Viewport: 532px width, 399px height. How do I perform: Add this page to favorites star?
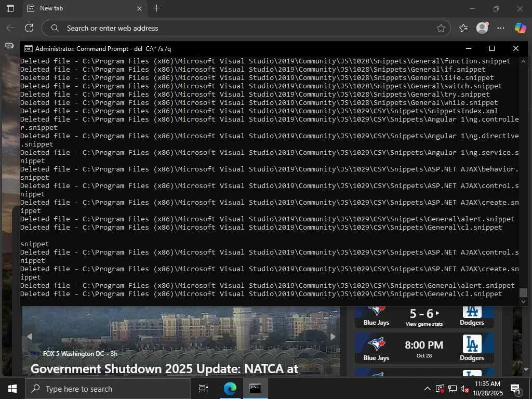click(441, 28)
